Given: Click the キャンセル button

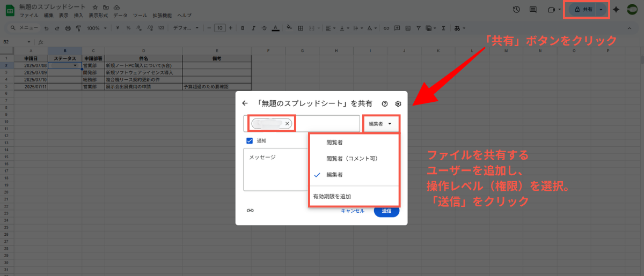Looking at the screenshot, I should pyautogui.click(x=353, y=211).
